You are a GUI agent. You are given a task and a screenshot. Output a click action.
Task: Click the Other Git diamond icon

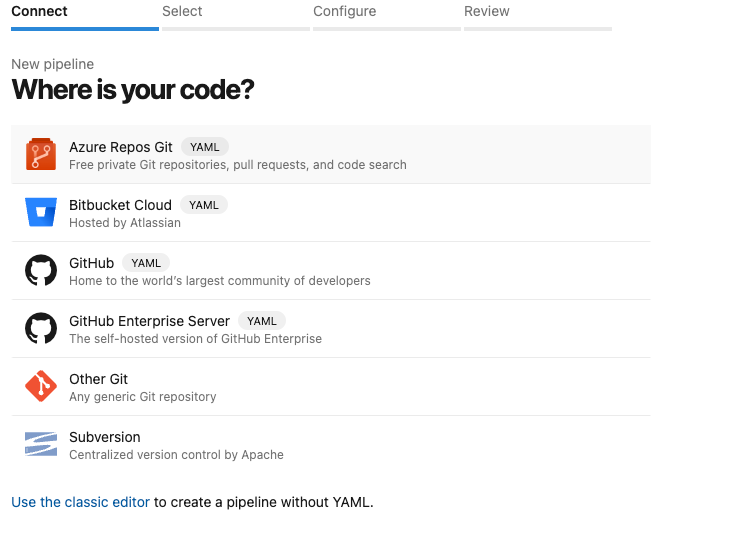pyautogui.click(x=41, y=386)
